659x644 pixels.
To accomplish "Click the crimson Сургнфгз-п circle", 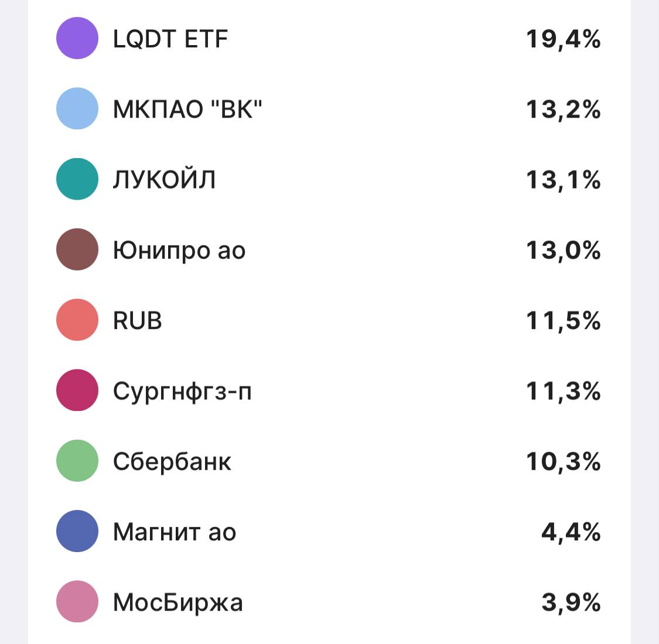I will 77,390.
